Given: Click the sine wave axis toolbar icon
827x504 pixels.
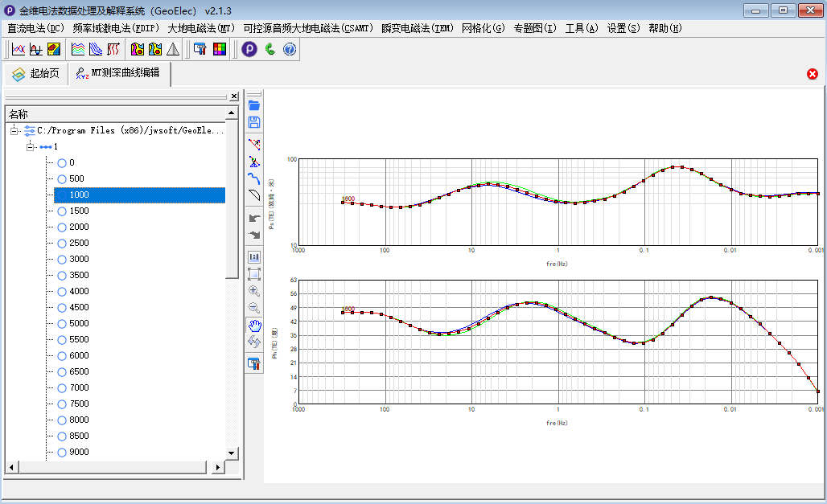Looking at the screenshot, I should tap(36, 49).
